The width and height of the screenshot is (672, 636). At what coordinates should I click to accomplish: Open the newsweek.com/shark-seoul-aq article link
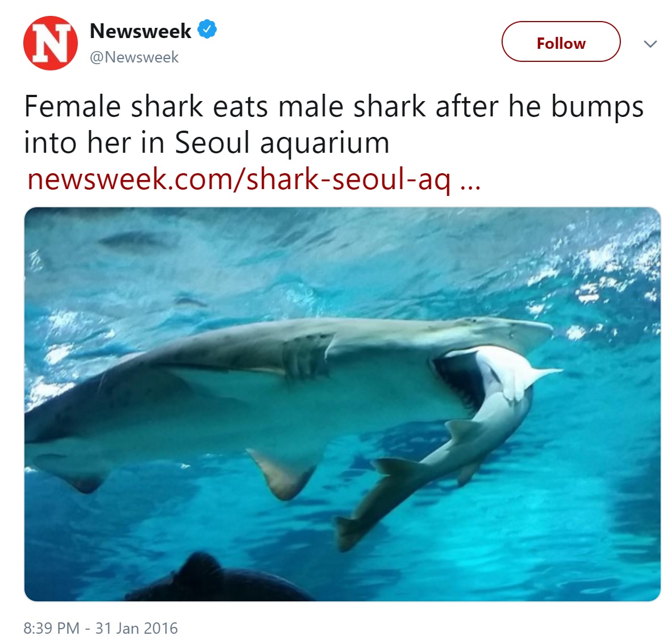(x=239, y=179)
